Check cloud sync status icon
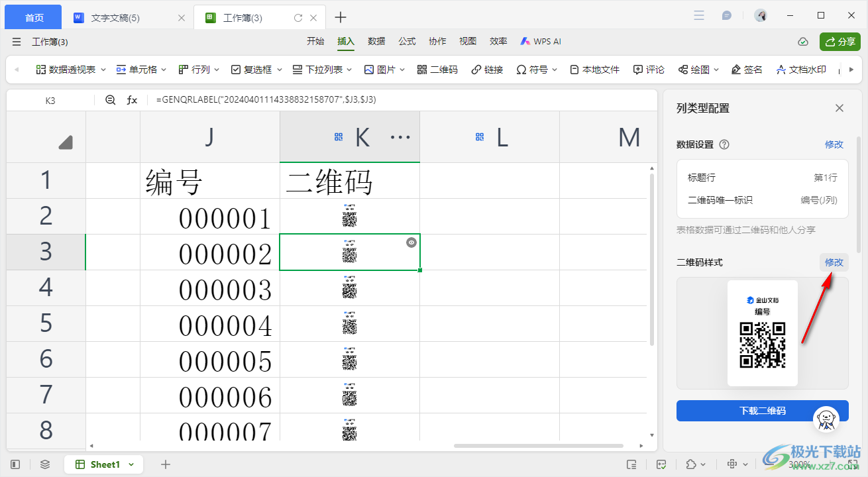The width and height of the screenshot is (868, 477). click(803, 42)
